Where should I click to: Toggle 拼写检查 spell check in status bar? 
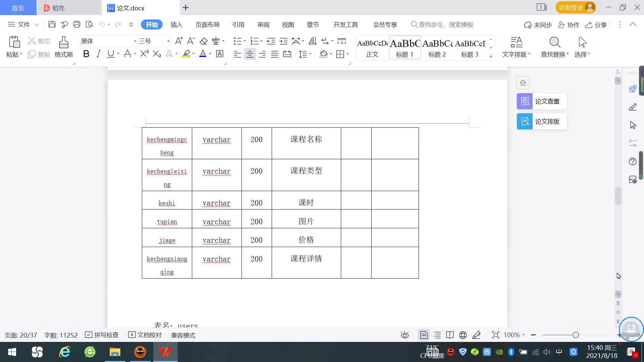tap(102, 335)
